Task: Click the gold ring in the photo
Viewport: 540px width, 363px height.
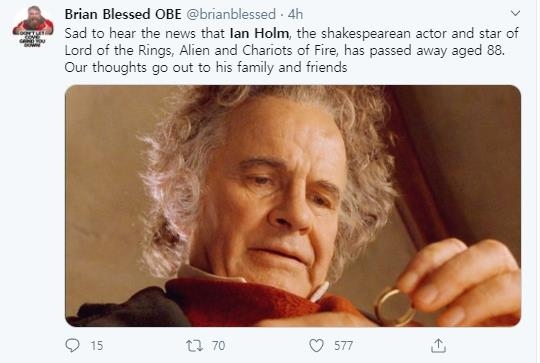Action: click(394, 307)
